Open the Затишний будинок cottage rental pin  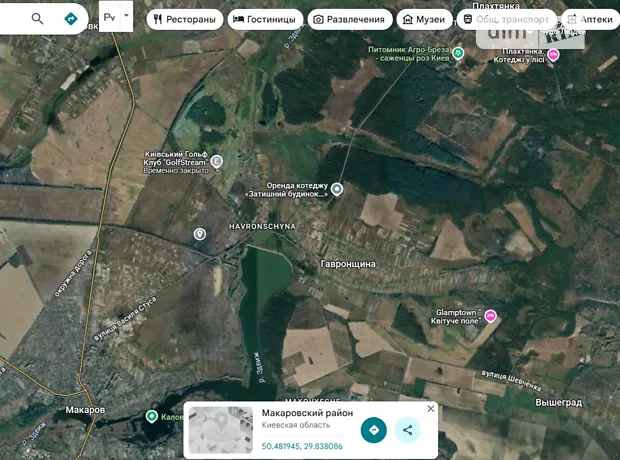coord(337,189)
